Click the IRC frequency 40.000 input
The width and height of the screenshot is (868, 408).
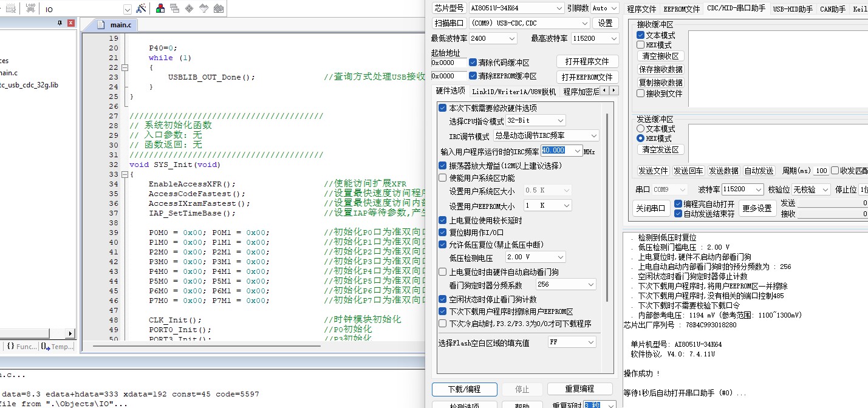[x=556, y=151]
